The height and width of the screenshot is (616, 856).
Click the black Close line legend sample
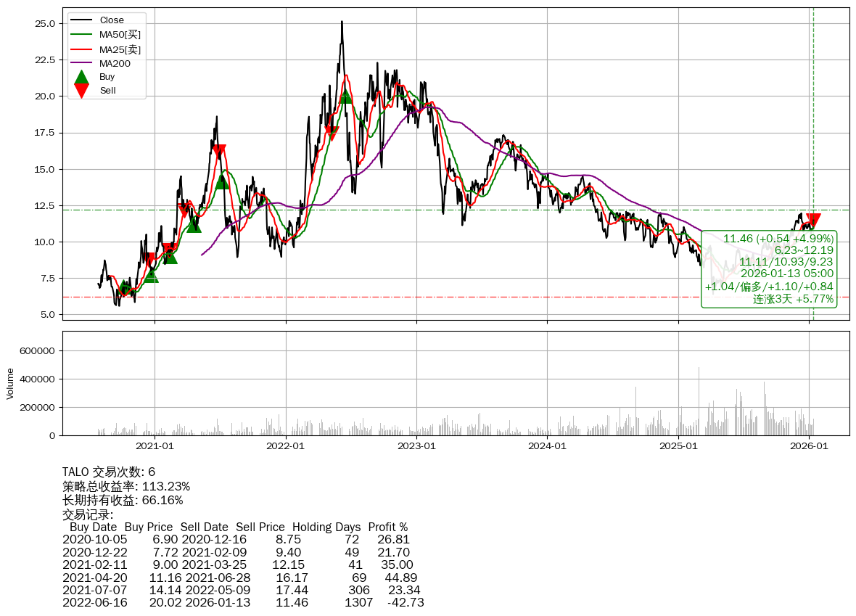pyautogui.click(x=82, y=20)
